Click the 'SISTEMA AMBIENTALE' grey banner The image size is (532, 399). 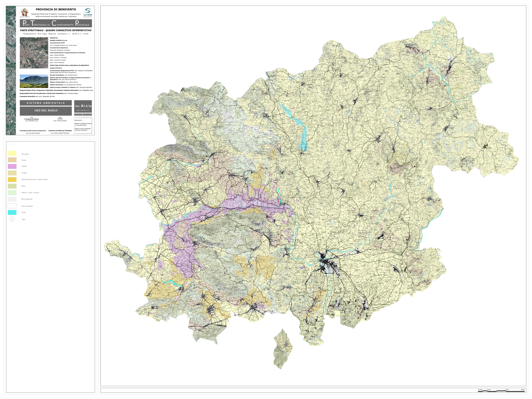click(x=46, y=103)
